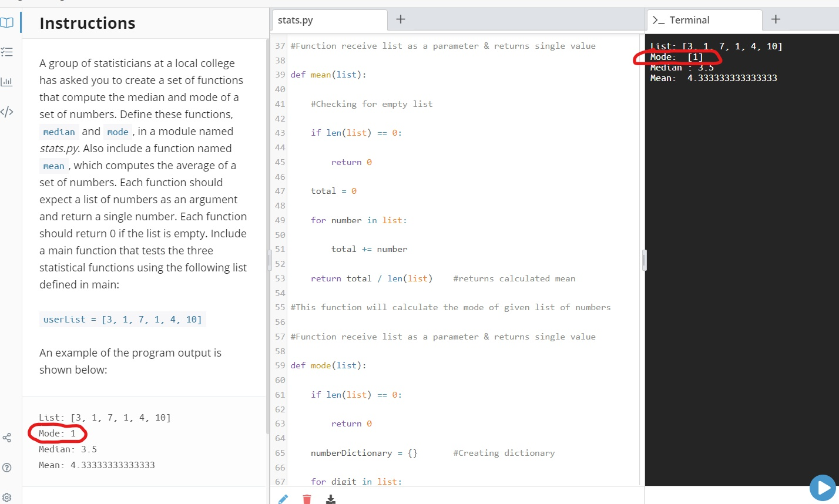Click the 'for number in list:' line
Image resolution: width=839 pixels, height=504 pixels.
point(359,220)
